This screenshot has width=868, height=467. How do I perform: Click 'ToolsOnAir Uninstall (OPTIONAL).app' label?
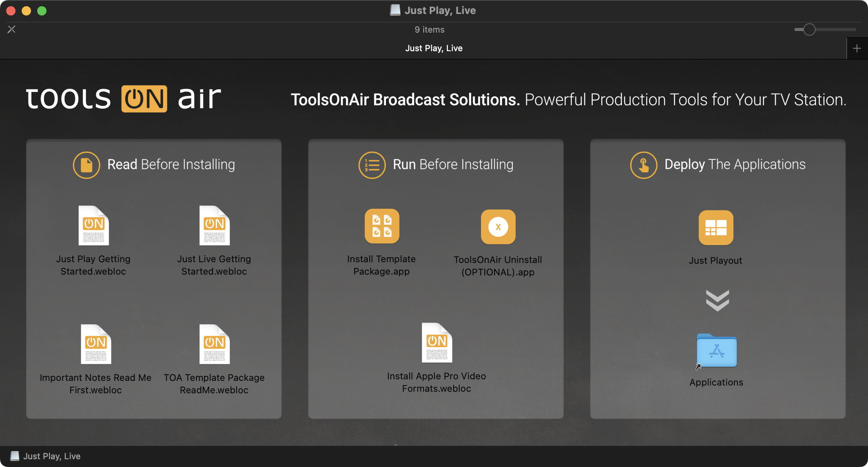click(498, 266)
